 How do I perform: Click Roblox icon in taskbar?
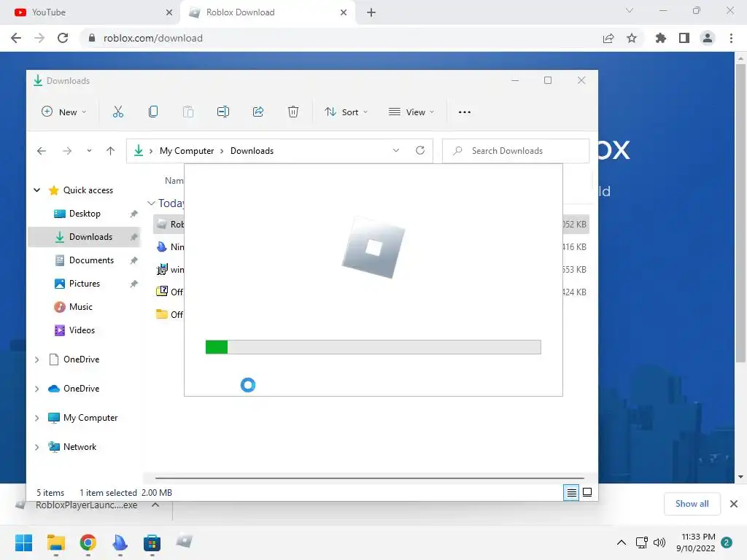click(184, 541)
